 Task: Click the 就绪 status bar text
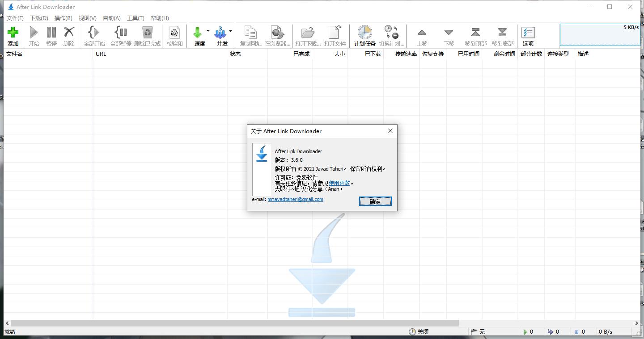coord(9,332)
